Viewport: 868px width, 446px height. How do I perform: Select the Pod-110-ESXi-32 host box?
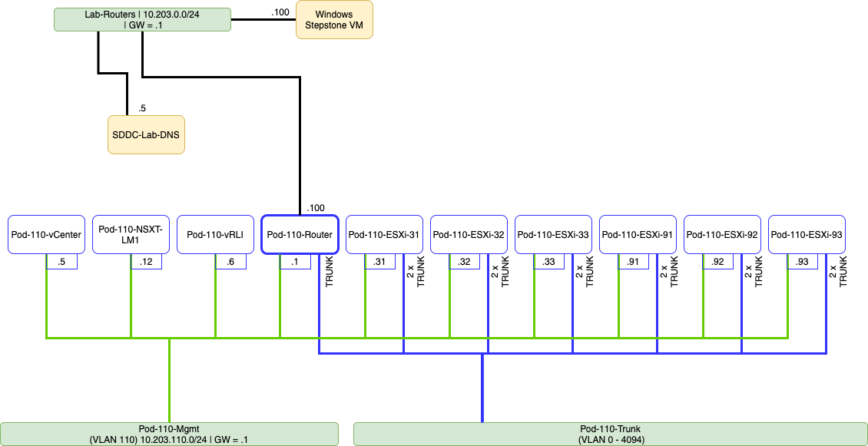coord(469,234)
